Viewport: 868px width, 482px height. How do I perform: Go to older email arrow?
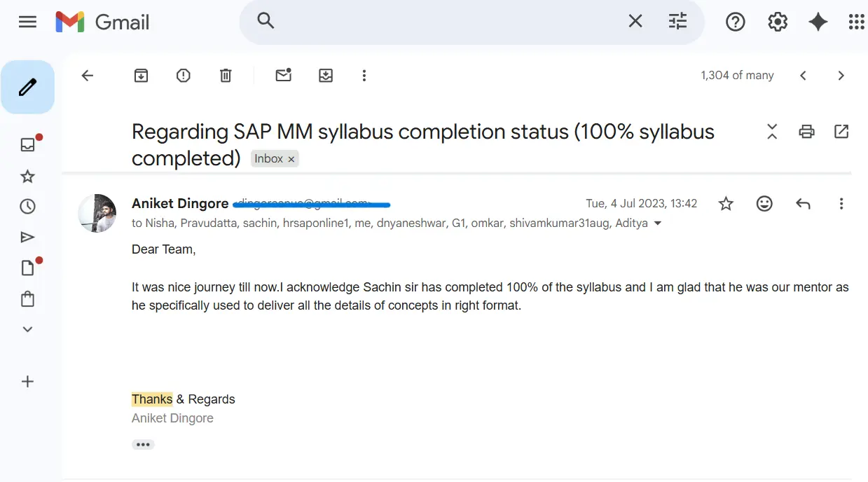(x=841, y=76)
